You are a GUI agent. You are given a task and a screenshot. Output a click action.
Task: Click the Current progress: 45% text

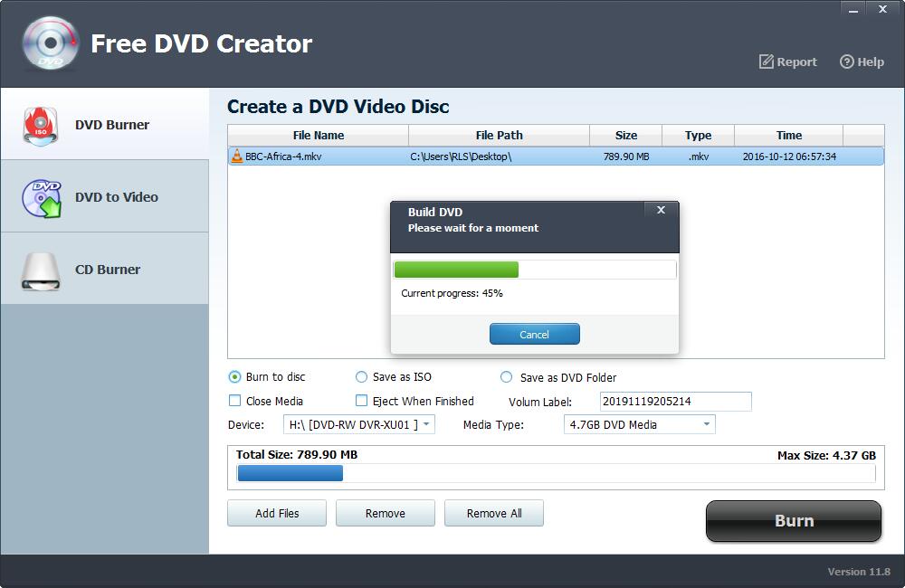click(452, 293)
